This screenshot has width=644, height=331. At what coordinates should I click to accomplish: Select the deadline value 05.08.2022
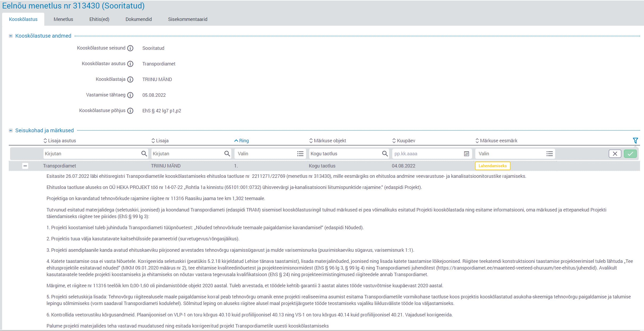click(154, 95)
